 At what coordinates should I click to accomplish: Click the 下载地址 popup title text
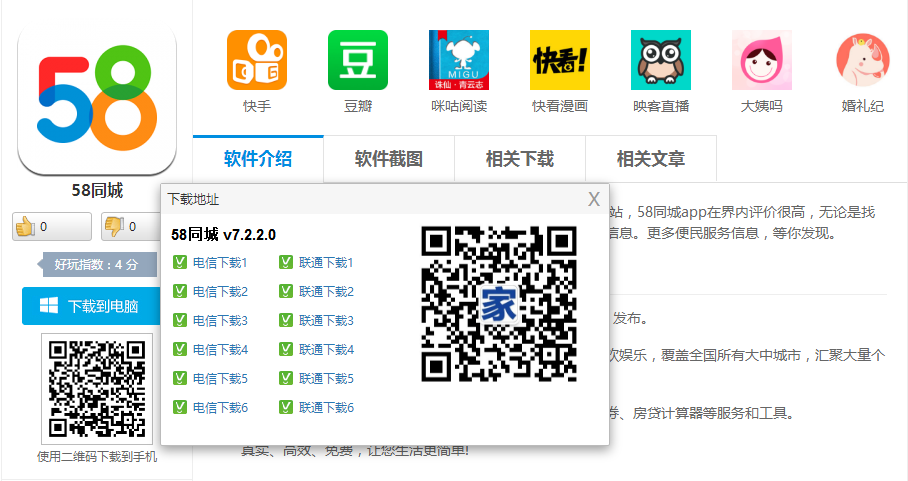193,199
